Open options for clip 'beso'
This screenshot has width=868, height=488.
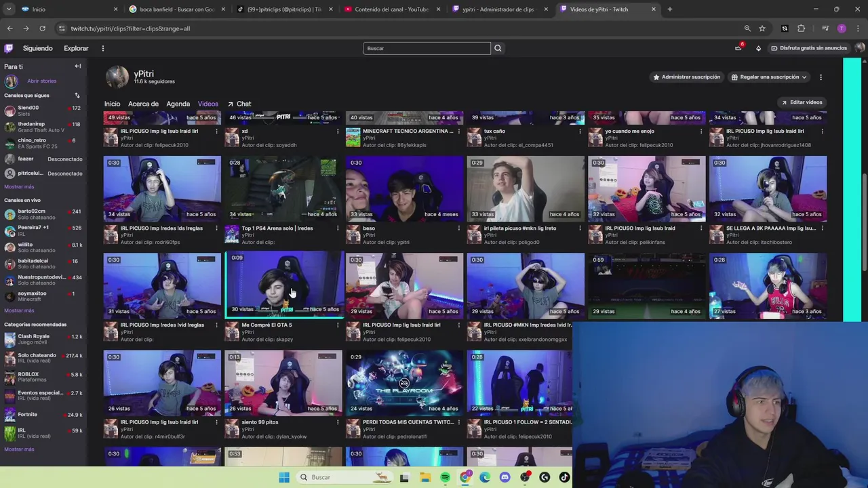pyautogui.click(x=459, y=228)
